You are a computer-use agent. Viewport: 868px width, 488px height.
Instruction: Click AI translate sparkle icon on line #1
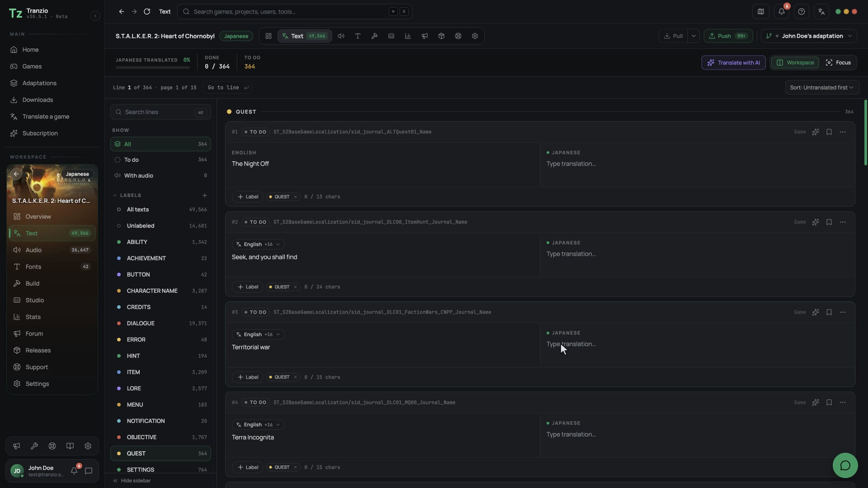[815, 132]
